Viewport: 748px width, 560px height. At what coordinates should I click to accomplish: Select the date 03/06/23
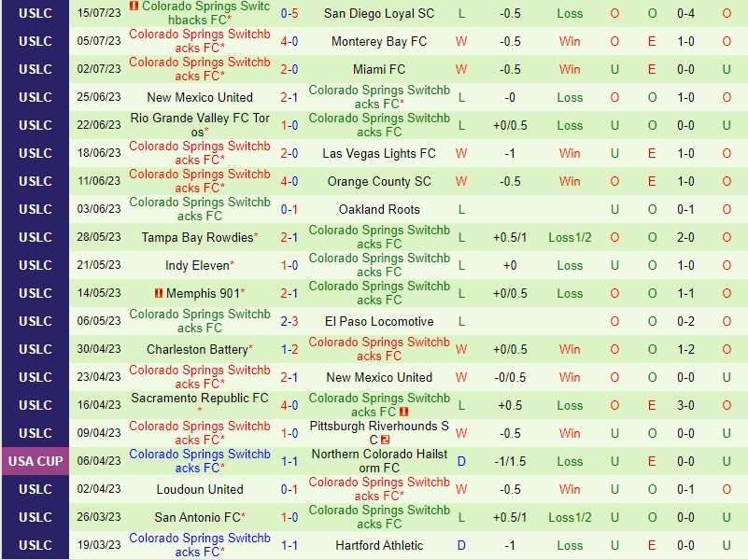click(x=99, y=209)
